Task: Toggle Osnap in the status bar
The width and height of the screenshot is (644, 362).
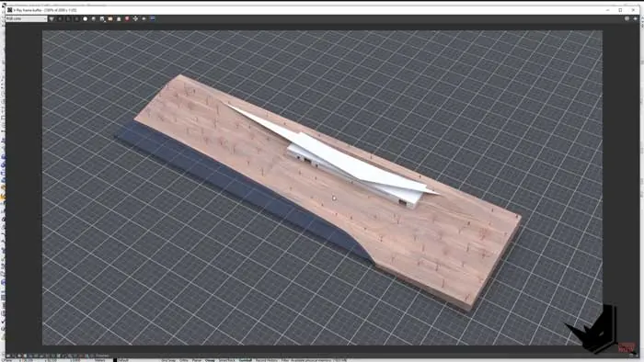Action: click(210, 360)
